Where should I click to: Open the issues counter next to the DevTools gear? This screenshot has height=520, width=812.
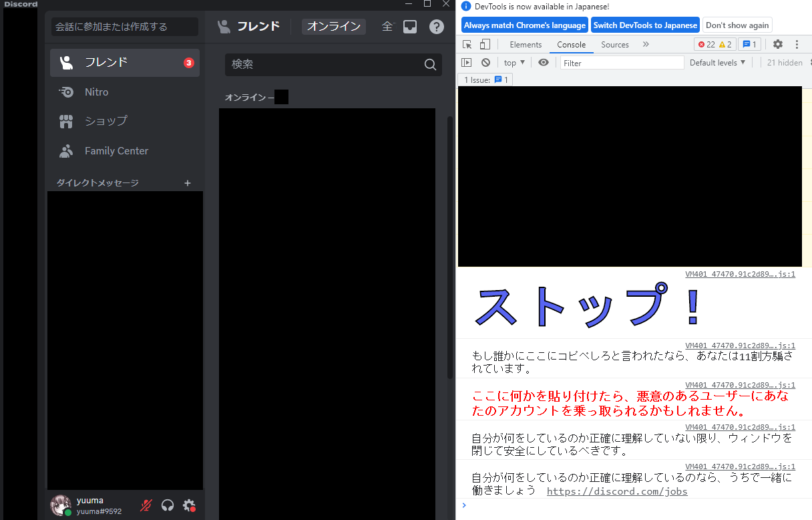(x=749, y=45)
